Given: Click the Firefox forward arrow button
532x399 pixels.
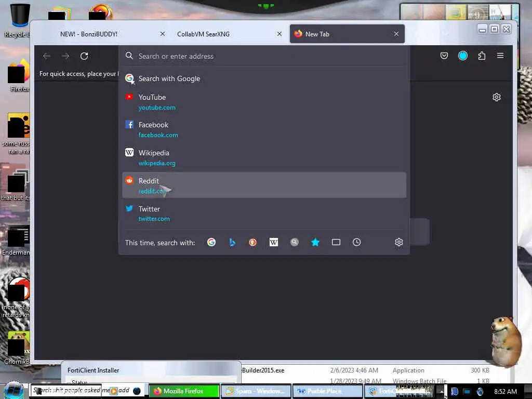Looking at the screenshot, I should [x=65, y=56].
